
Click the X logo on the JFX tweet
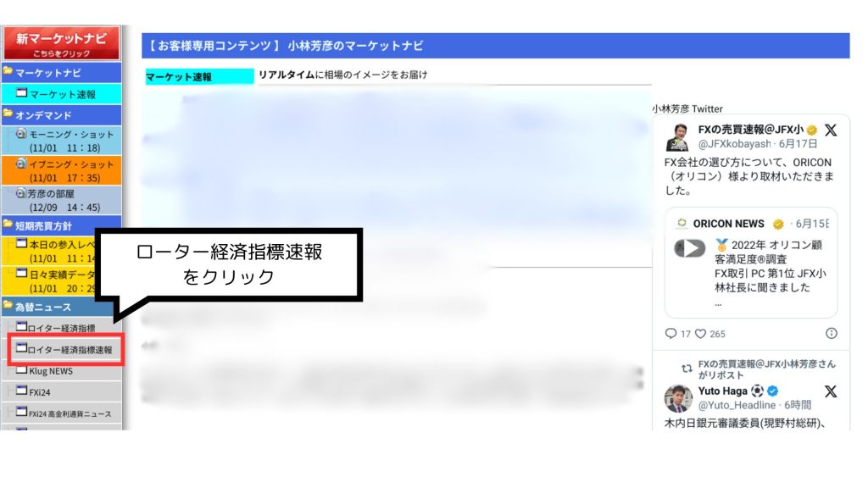click(832, 130)
